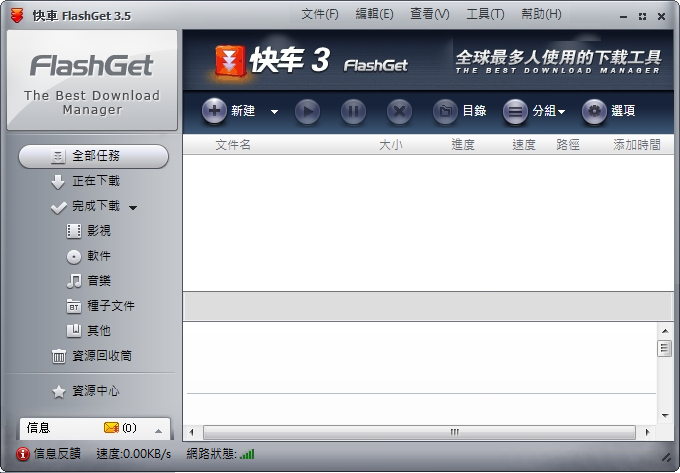Open the 文件(F) menu
This screenshot has width=680, height=473.
320,14
